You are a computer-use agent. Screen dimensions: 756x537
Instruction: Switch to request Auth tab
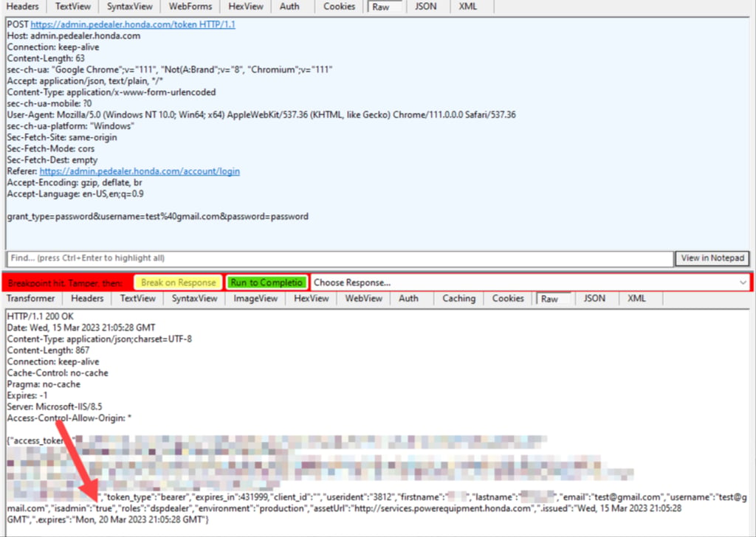pyautogui.click(x=289, y=6)
